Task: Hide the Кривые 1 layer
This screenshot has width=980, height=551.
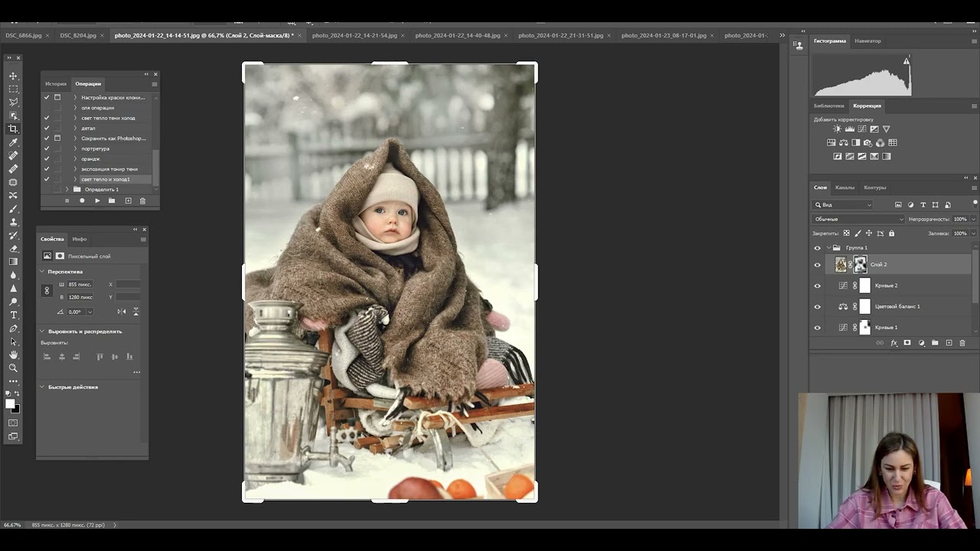Action: 817,328
